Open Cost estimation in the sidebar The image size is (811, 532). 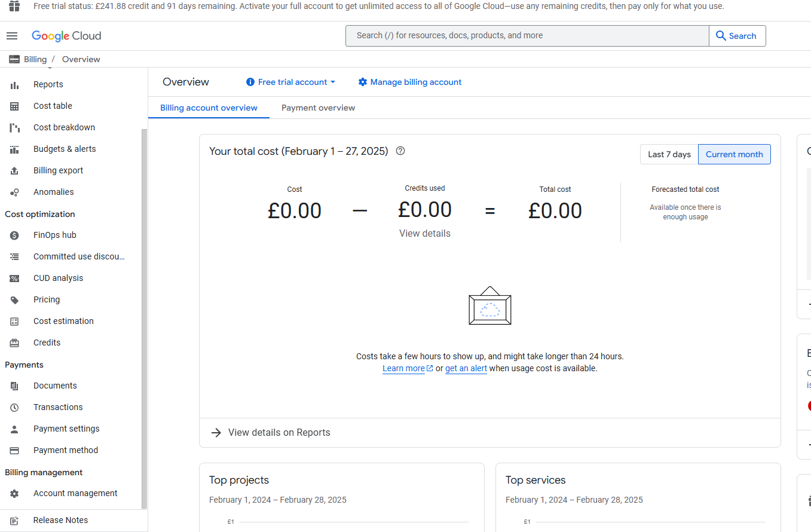pyautogui.click(x=63, y=322)
